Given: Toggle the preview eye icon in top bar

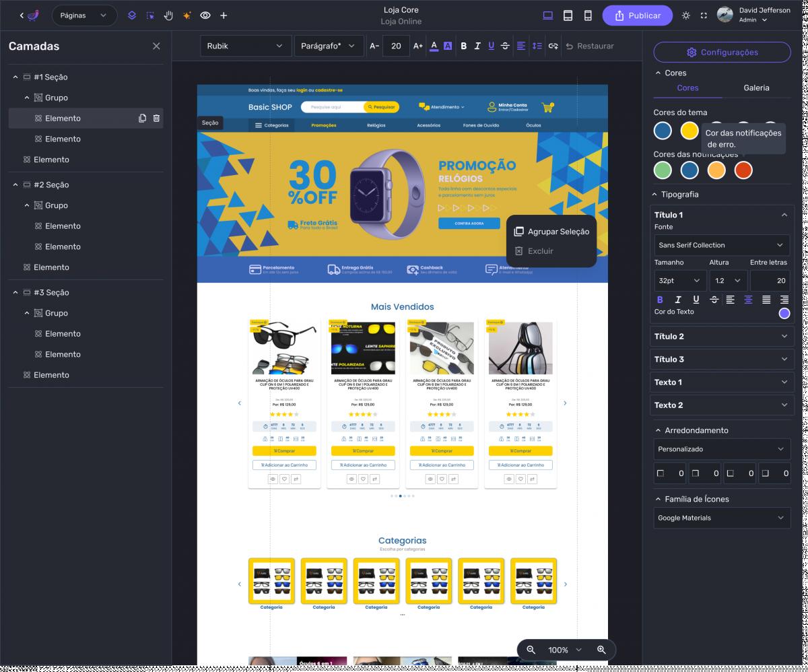Looking at the screenshot, I should pyautogui.click(x=205, y=15).
